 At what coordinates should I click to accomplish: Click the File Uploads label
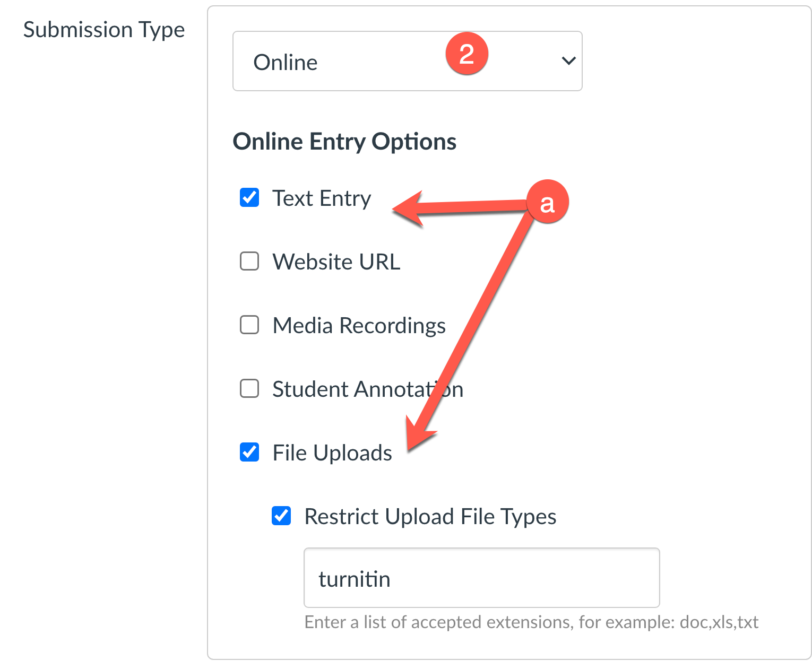332,453
